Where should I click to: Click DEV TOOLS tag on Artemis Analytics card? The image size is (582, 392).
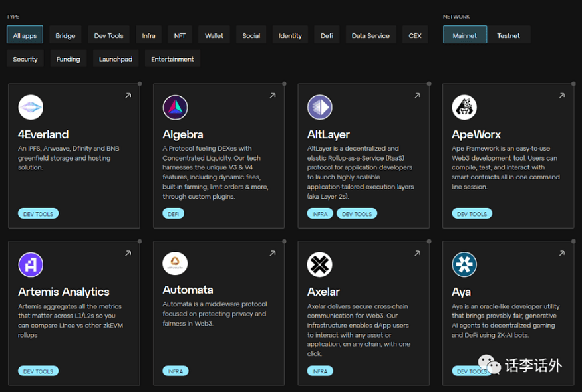(38, 371)
